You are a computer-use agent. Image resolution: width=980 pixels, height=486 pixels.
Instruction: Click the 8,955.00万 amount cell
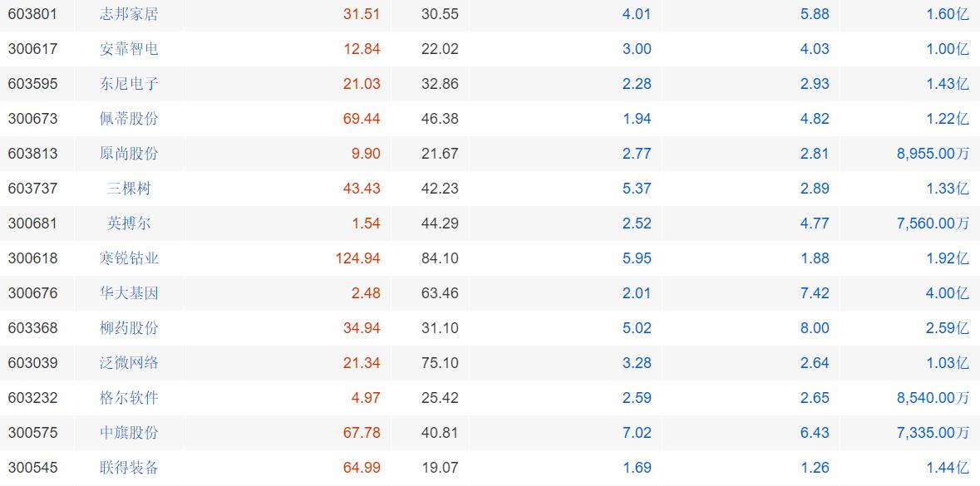point(933,154)
